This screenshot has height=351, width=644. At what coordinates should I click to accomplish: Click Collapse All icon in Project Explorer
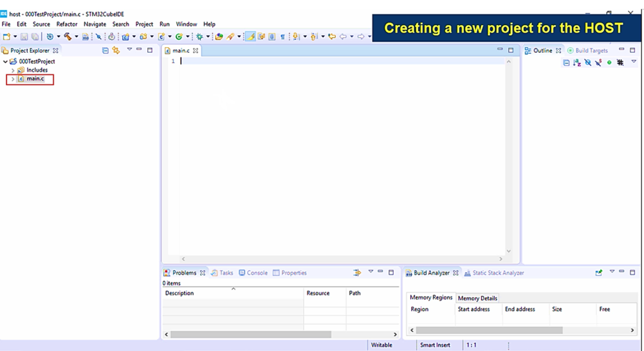tap(105, 50)
